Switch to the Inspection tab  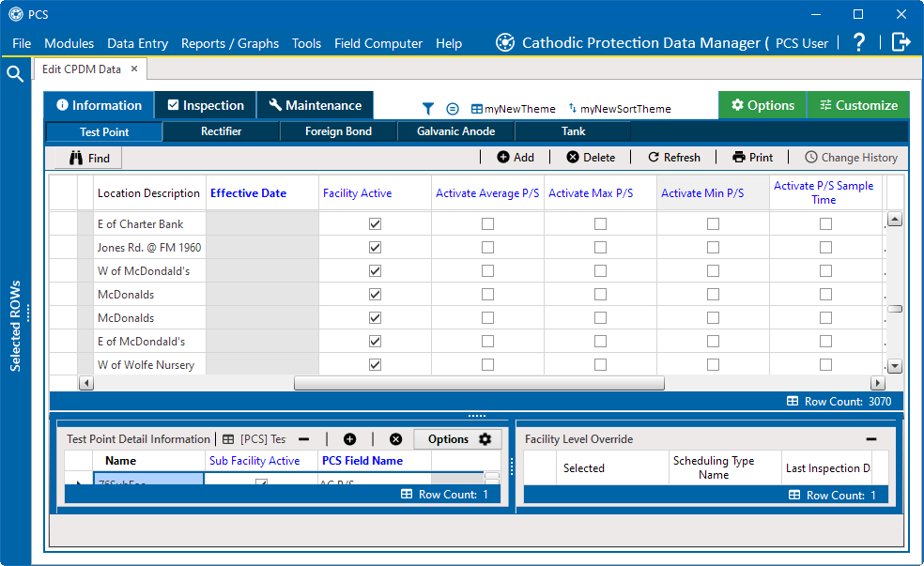pos(206,105)
